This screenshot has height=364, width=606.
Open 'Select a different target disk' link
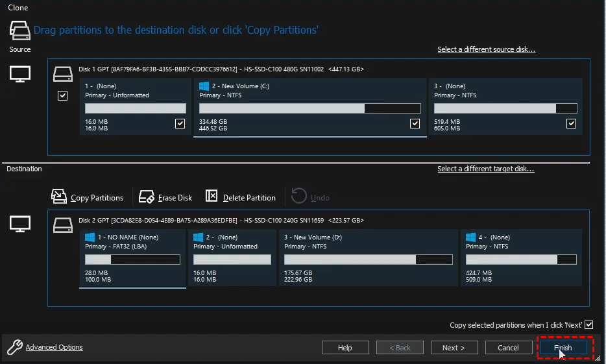(x=485, y=169)
